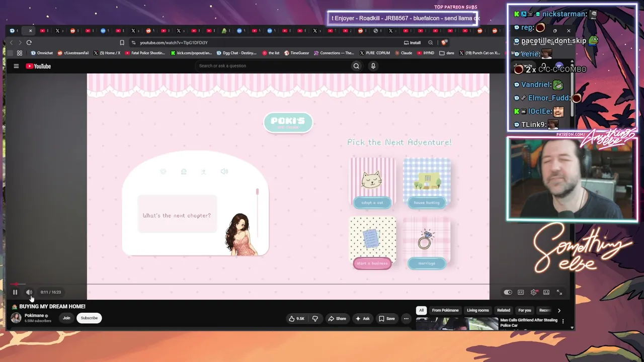This screenshot has width=644, height=362.
Task: Open the YouTube hamburger guide menu
Action: (16, 66)
